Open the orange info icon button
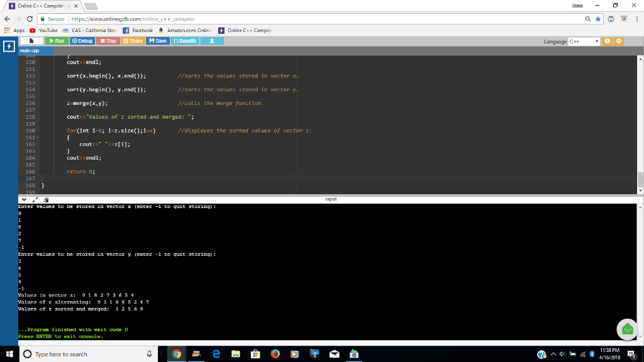Viewport: 644px width, 362px height. click(x=607, y=41)
